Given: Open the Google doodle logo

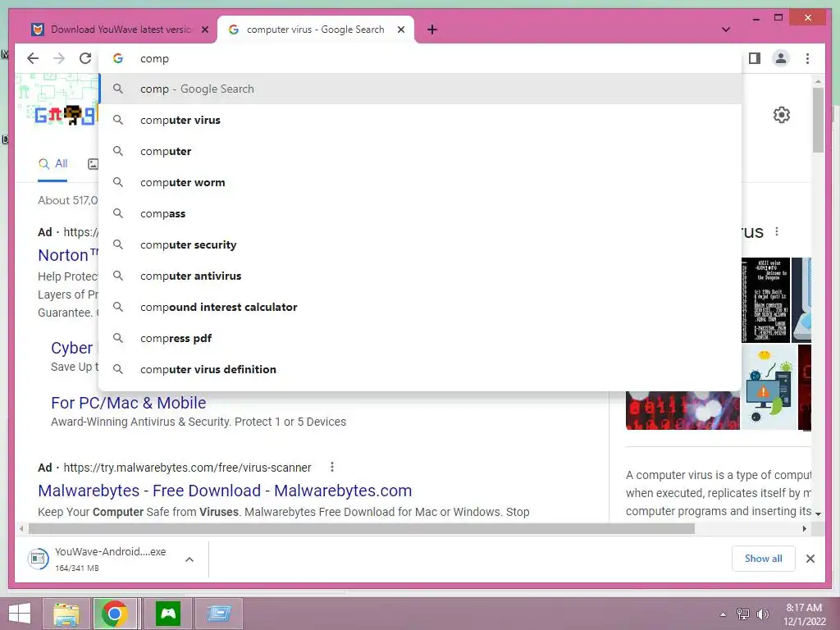Looking at the screenshot, I should tap(57, 101).
